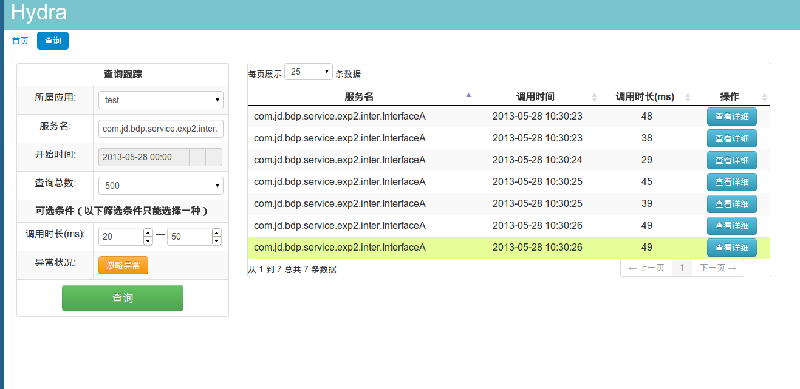
Task: View details for the row with duration 39
Action: [732, 204]
